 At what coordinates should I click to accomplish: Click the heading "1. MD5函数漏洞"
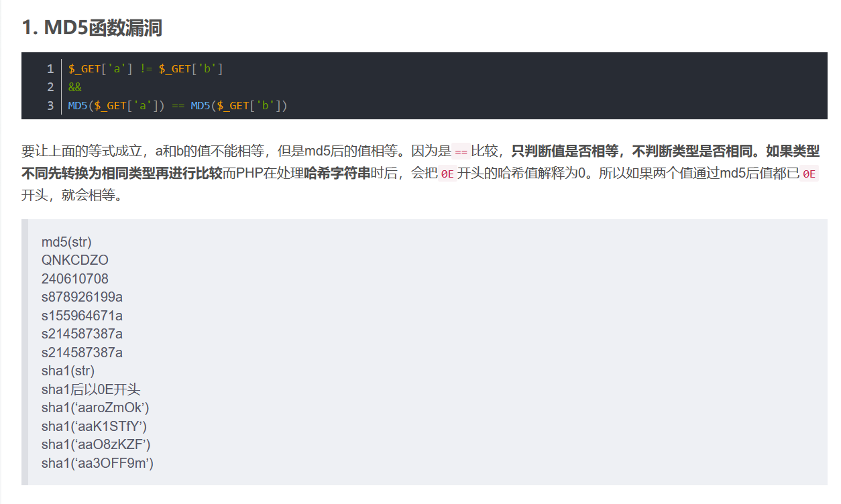click(x=91, y=28)
